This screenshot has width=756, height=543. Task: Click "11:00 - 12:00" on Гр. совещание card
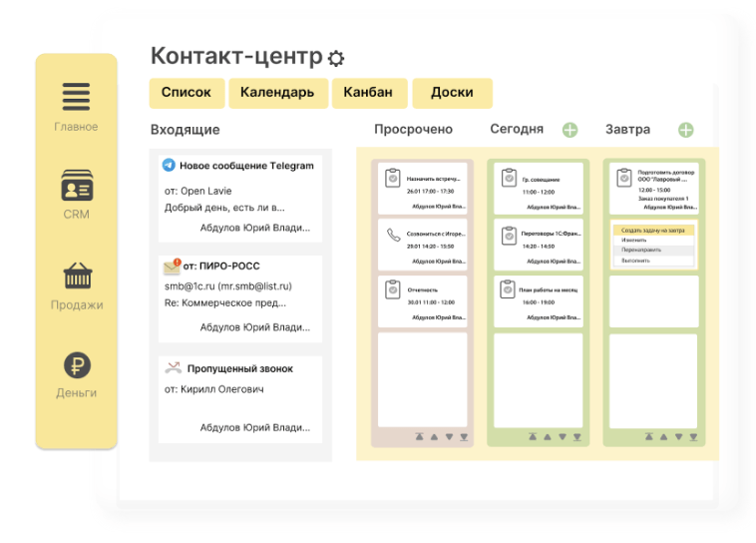pyautogui.click(x=539, y=192)
